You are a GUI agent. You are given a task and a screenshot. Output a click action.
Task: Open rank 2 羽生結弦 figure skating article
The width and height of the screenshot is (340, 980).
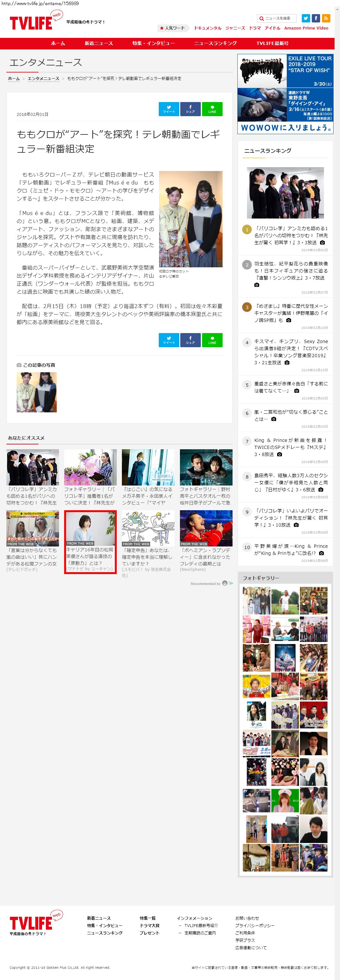tap(291, 274)
